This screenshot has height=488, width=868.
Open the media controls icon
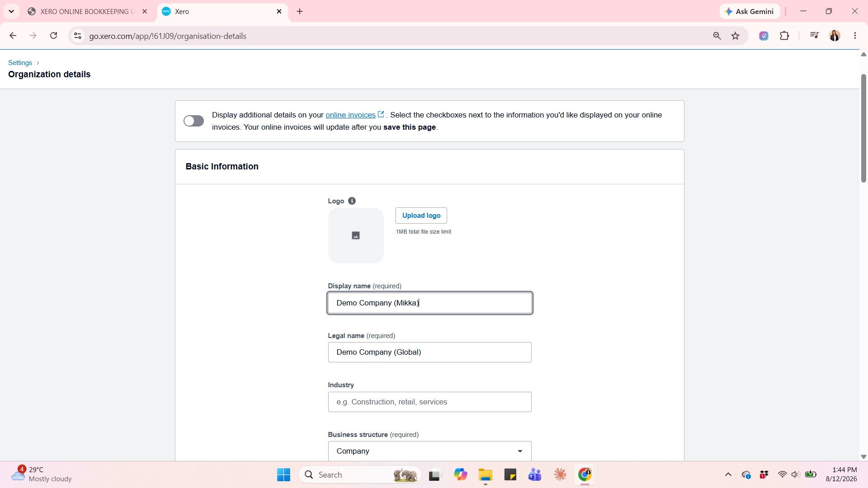tap(814, 36)
